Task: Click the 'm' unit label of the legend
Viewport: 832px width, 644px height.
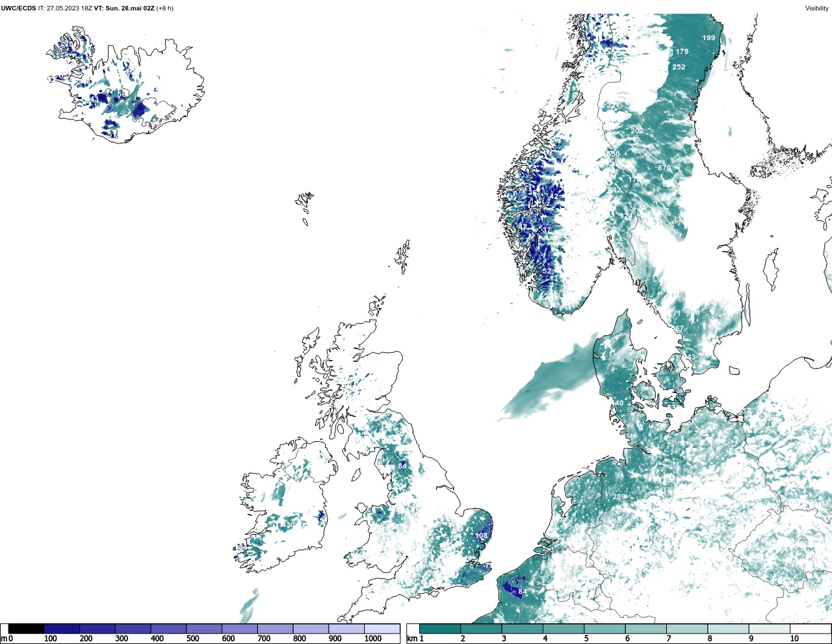Action: pos(3,639)
